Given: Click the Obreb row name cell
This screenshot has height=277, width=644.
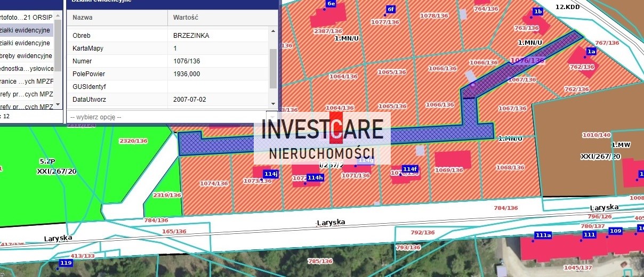Looking at the screenshot, I should 117,36.
